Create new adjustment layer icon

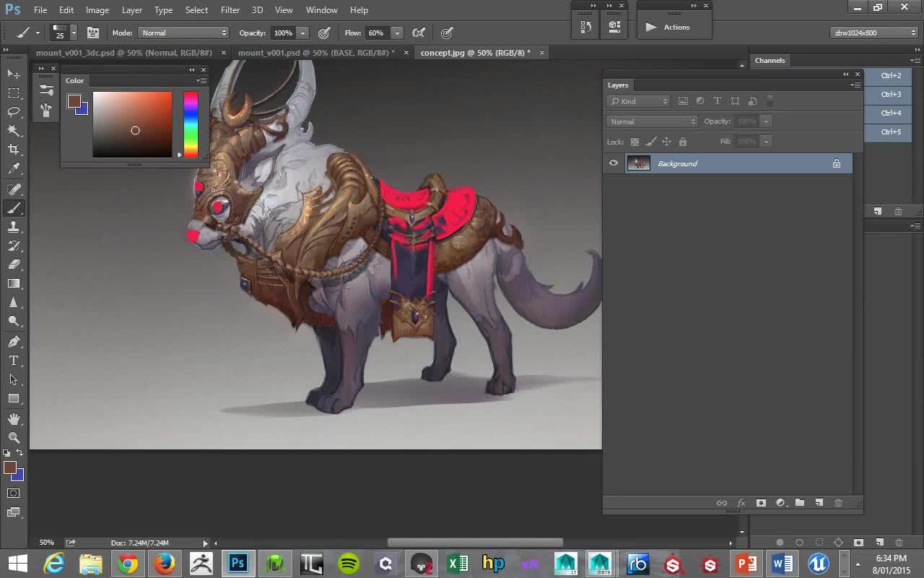[x=780, y=503]
